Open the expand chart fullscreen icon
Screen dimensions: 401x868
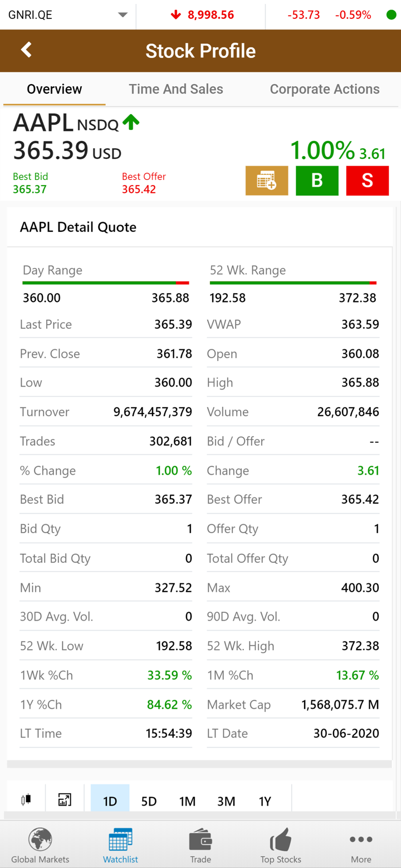(x=65, y=801)
